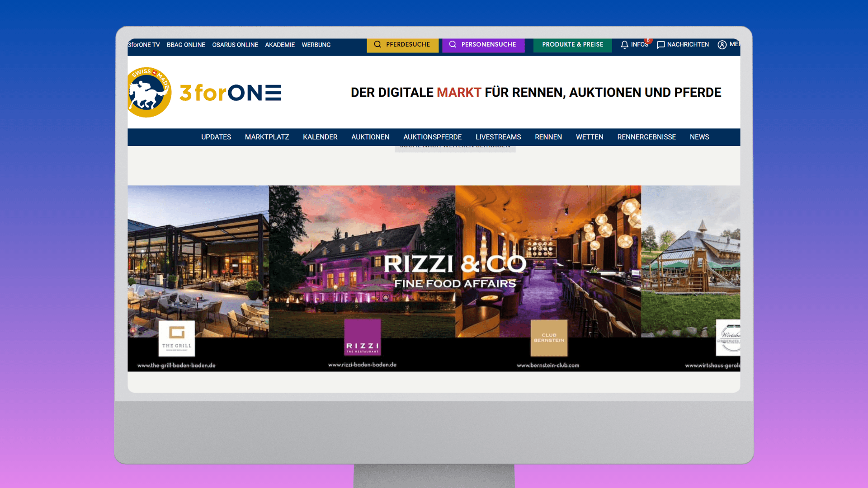The width and height of the screenshot is (868, 488).
Task: Select Auktionspferde in the navigation bar
Action: coord(432,137)
